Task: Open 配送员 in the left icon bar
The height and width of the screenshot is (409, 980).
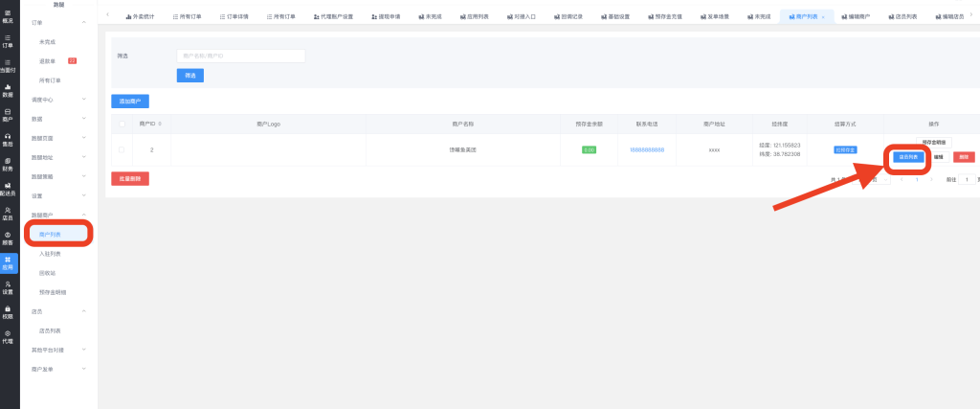Action: point(8,189)
